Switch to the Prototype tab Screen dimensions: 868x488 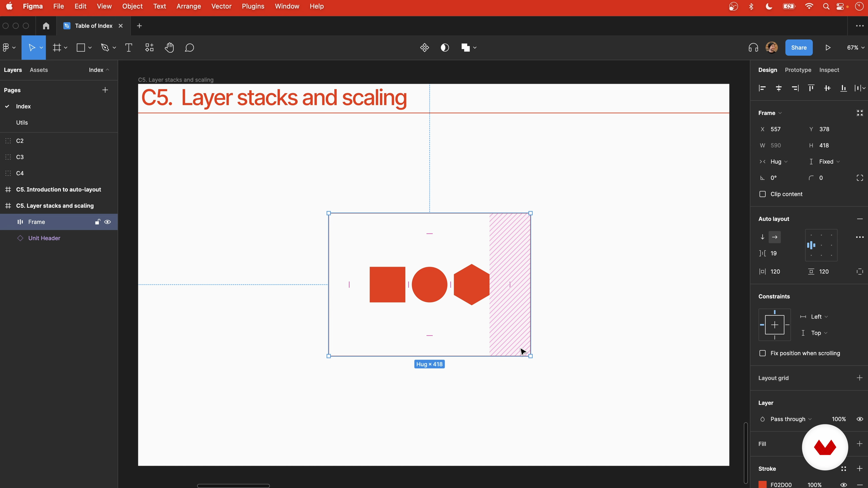(x=798, y=70)
